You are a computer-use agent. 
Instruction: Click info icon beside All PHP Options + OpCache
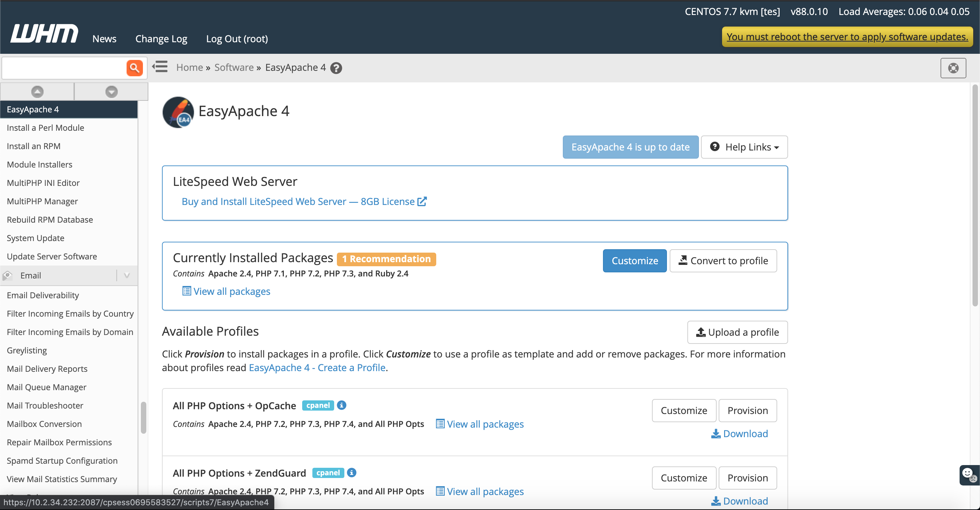[342, 405]
